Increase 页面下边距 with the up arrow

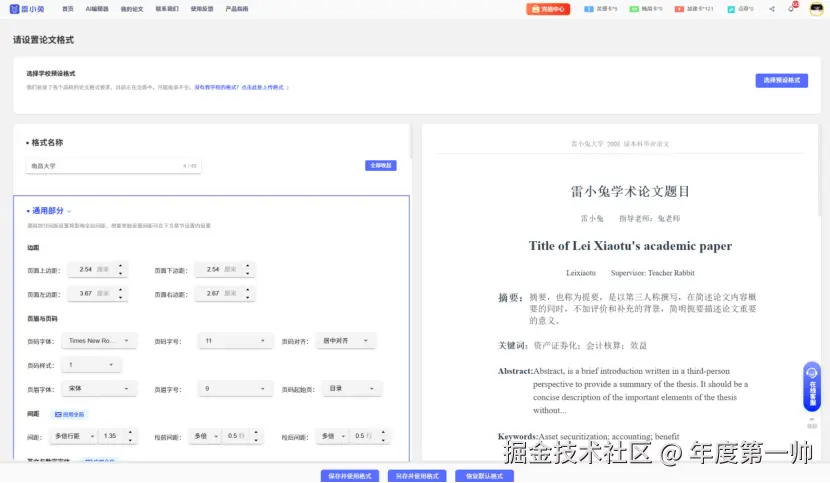point(248,266)
